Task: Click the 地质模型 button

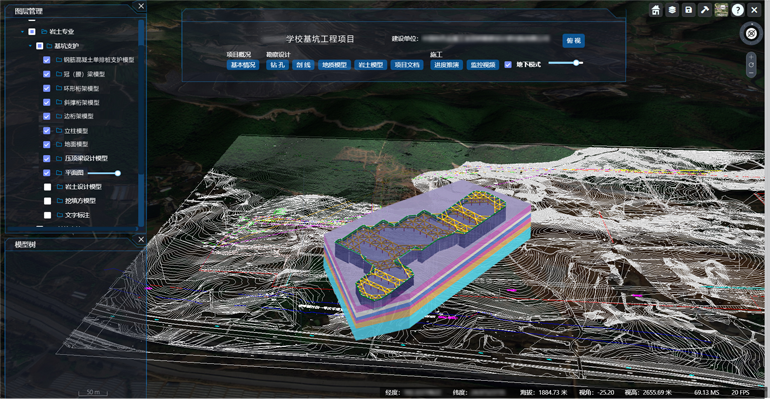Action: point(334,65)
